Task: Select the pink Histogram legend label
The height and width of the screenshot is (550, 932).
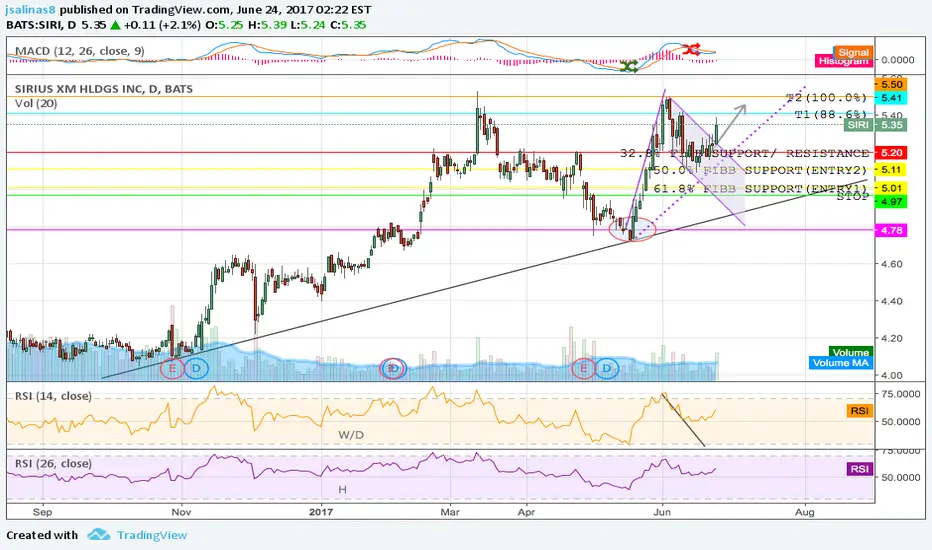Action: tap(843, 61)
